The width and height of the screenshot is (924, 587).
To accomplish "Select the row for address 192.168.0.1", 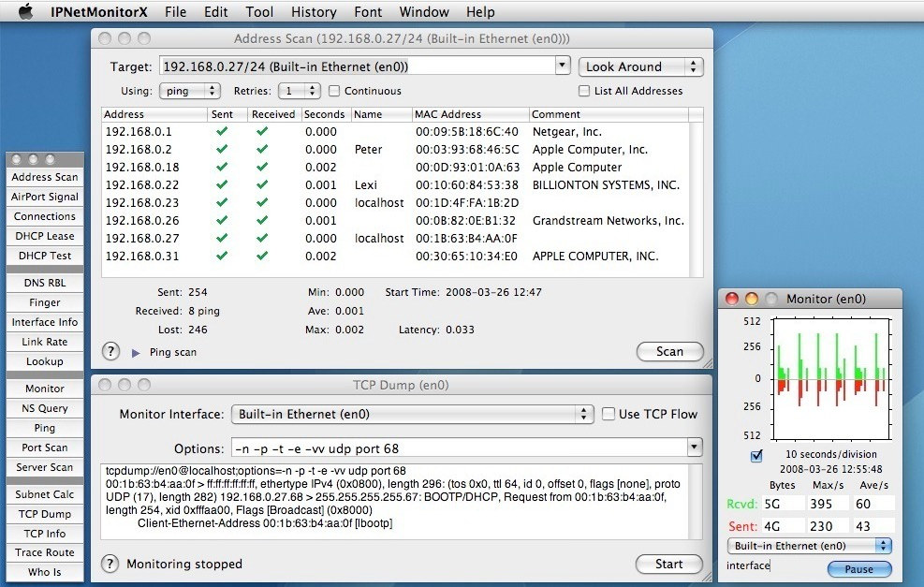I will point(395,131).
